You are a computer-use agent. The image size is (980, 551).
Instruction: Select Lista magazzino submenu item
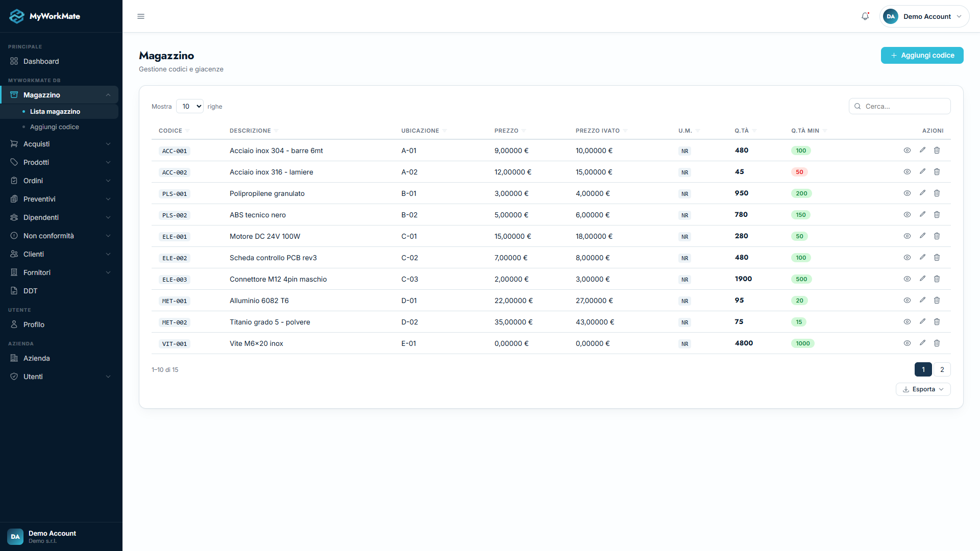tap(59, 111)
